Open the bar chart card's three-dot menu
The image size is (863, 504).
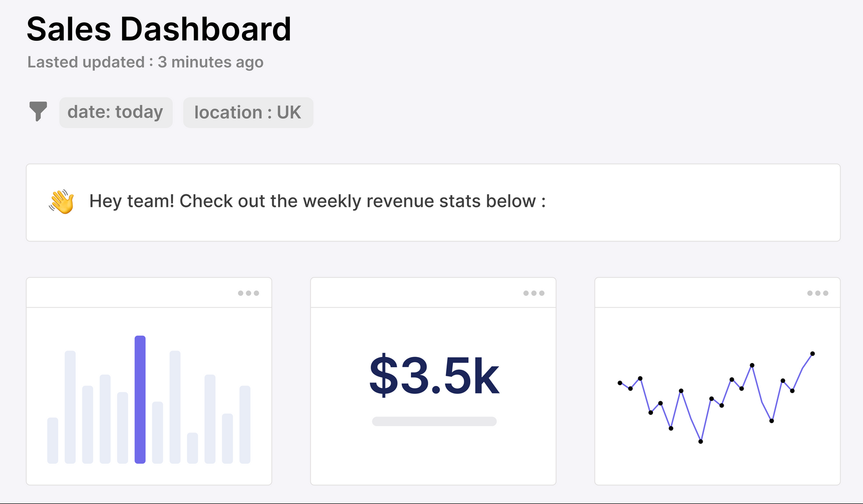click(x=249, y=293)
